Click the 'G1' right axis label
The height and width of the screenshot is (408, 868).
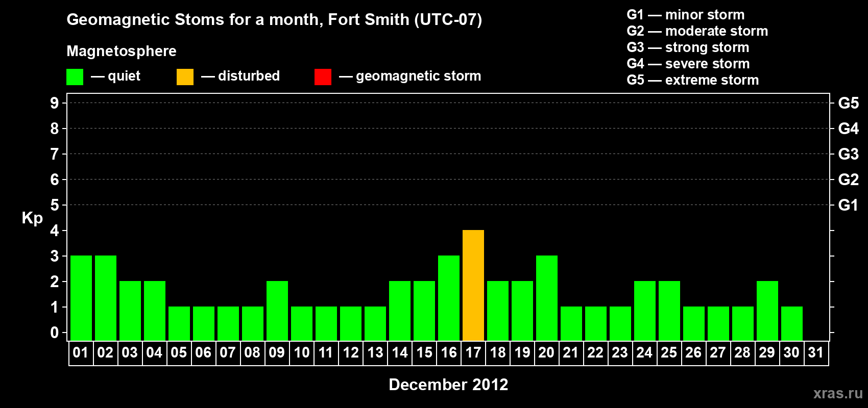(849, 205)
